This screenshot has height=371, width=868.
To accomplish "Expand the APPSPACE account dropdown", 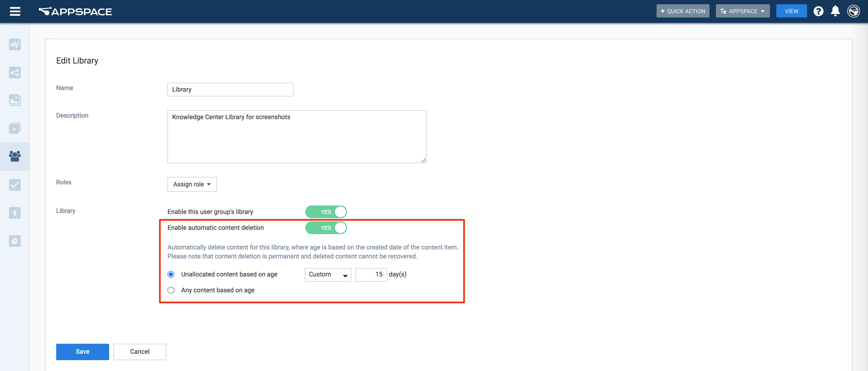I will point(742,11).
